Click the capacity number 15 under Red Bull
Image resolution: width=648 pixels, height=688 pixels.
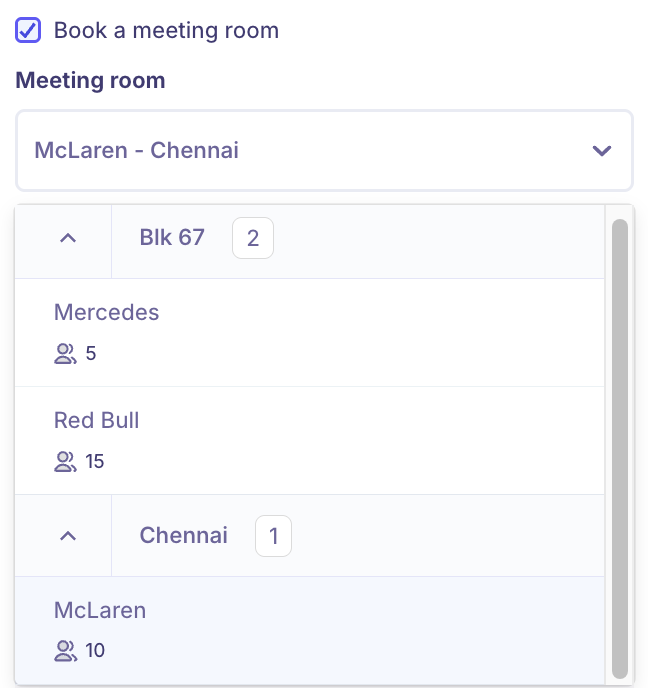tap(95, 461)
